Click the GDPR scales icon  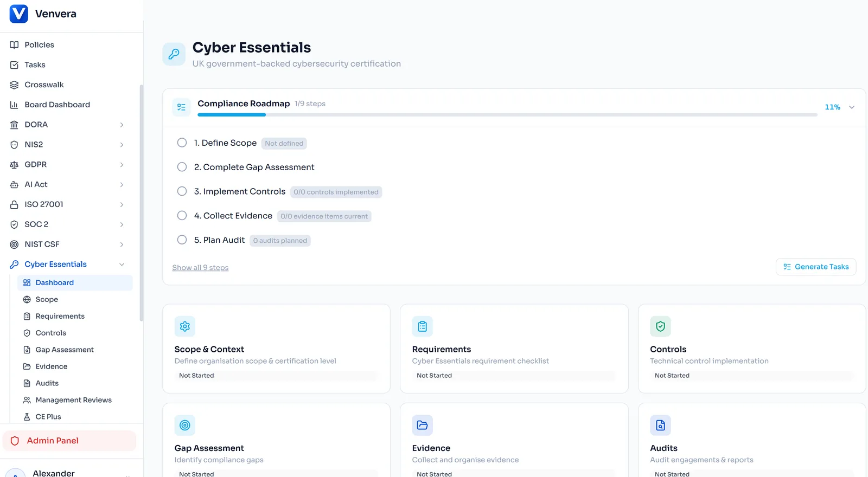tap(14, 165)
